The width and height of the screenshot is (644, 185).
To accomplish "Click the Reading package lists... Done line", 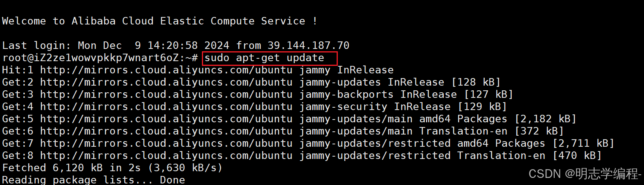I will (x=93, y=180).
